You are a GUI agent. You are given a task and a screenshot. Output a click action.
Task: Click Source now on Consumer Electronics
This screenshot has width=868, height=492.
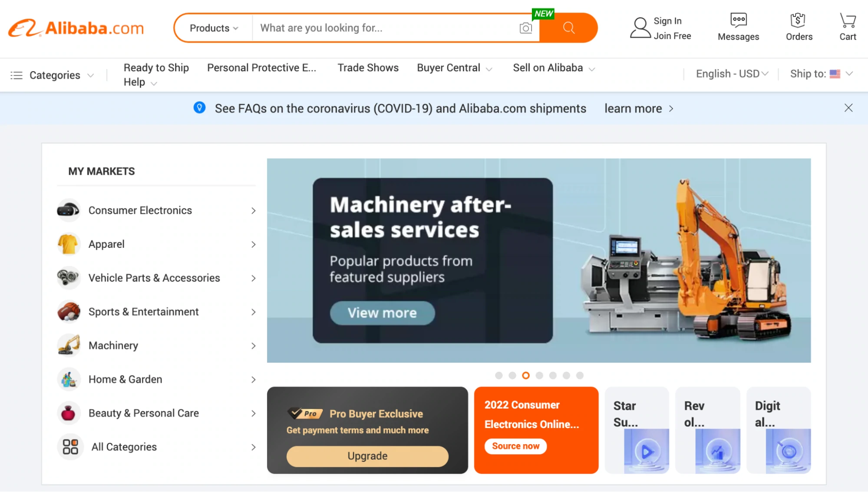[515, 445]
